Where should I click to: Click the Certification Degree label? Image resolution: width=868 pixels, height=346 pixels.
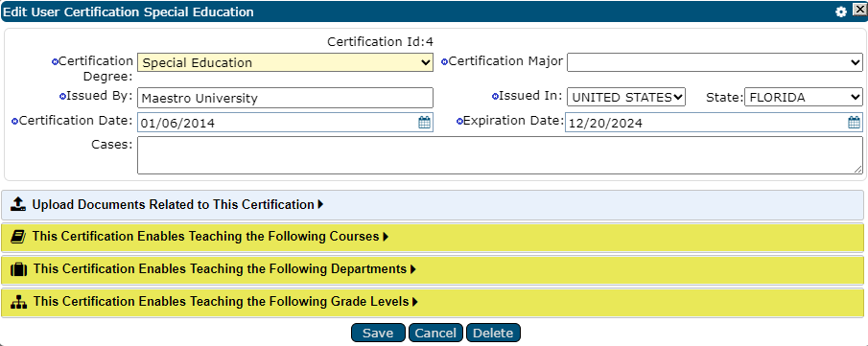(95, 69)
